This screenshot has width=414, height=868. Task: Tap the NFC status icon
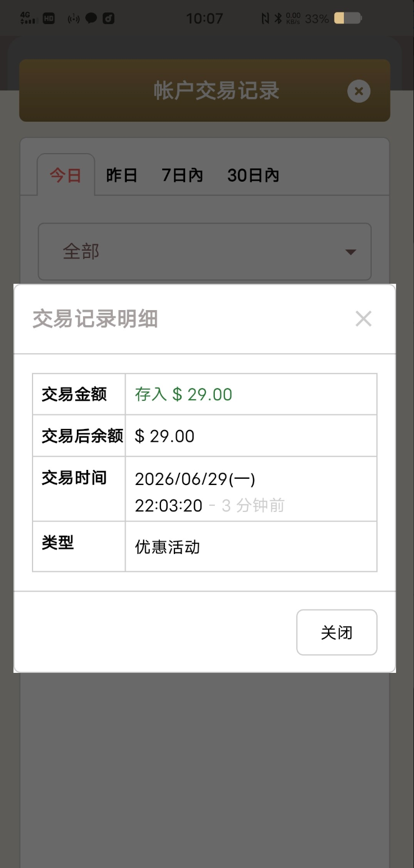pos(265,19)
